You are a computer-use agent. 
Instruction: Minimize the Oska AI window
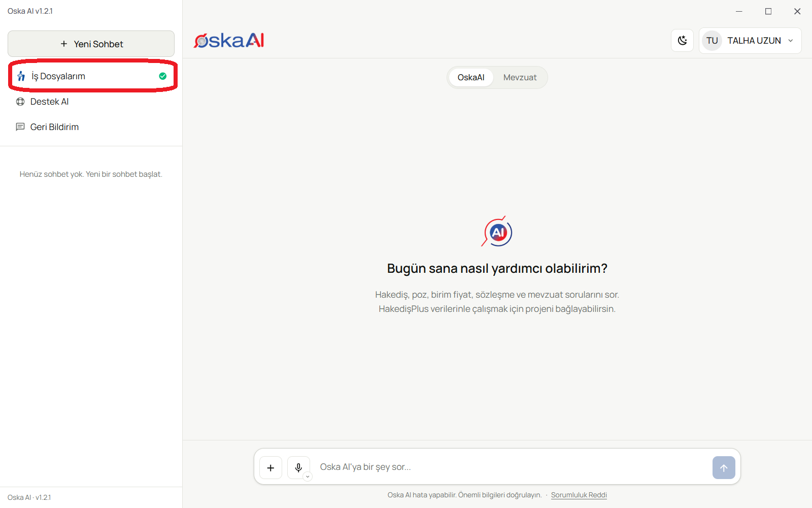(x=739, y=11)
